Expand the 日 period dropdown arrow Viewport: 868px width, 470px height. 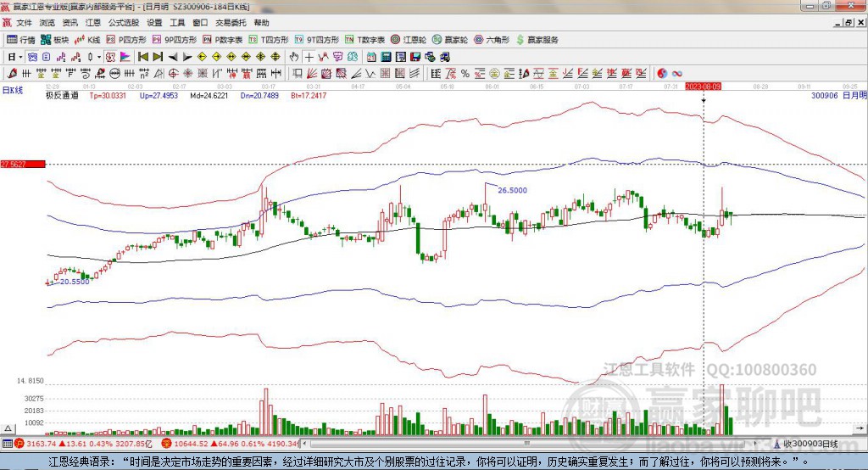point(20,57)
